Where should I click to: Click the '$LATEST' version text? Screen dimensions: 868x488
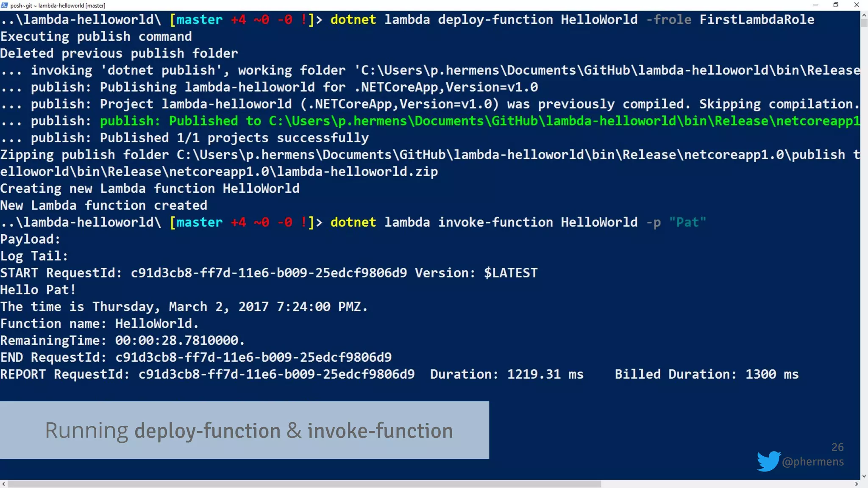[x=511, y=273]
